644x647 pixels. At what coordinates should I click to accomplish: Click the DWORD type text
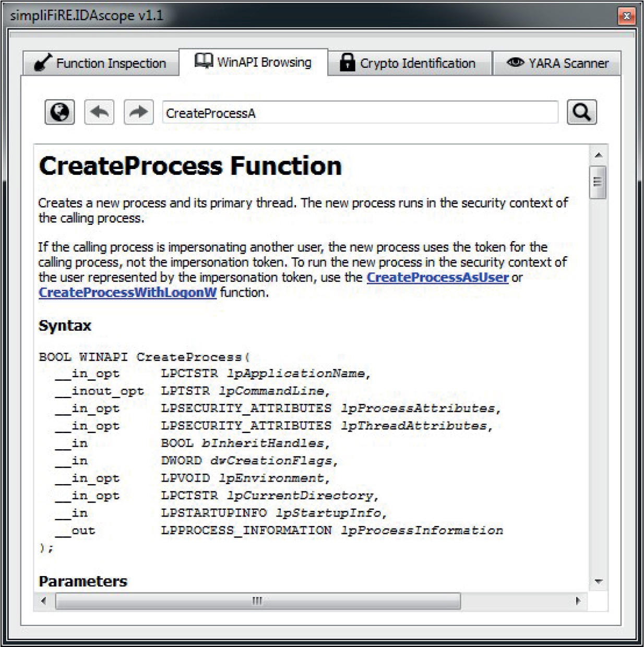(x=181, y=461)
